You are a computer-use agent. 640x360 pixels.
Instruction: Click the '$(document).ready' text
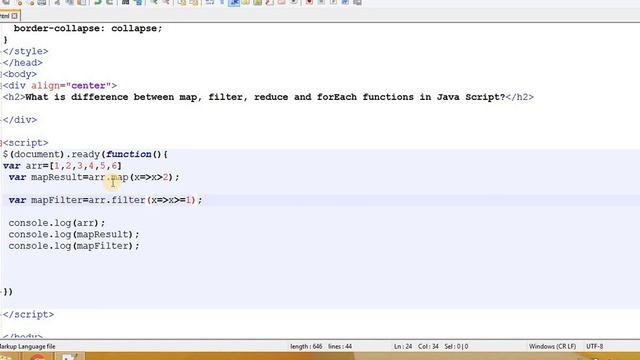pos(51,154)
